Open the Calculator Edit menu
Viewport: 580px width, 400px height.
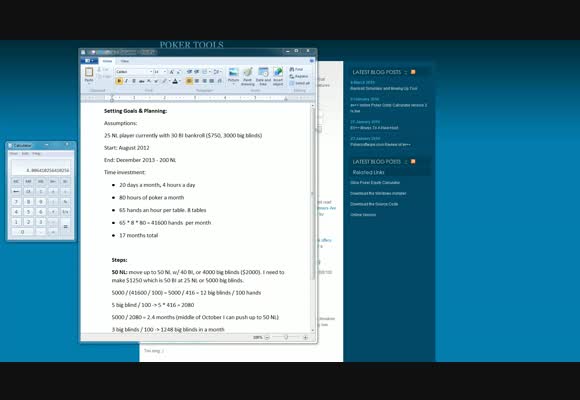25,153
